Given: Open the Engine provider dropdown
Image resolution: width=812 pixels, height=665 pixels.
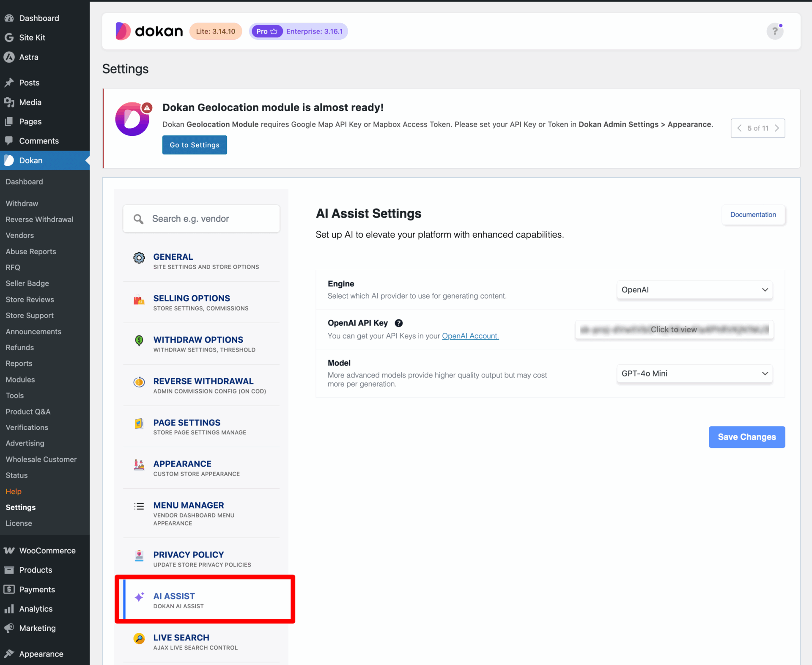Looking at the screenshot, I should point(694,290).
